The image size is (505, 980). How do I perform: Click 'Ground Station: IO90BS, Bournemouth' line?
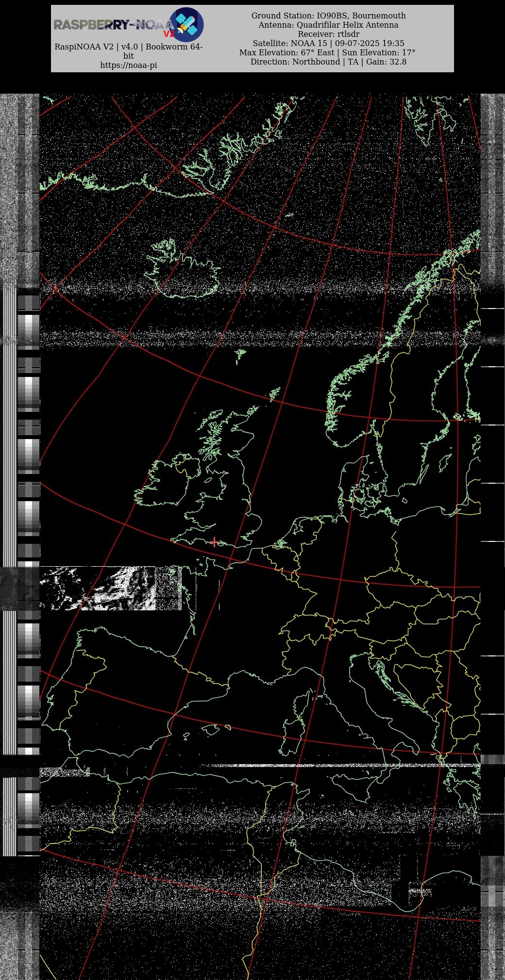(328, 16)
